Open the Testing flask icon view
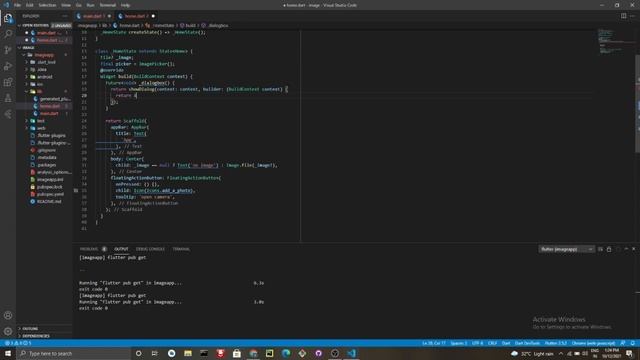This screenshot has width=640, height=360. 8,98
